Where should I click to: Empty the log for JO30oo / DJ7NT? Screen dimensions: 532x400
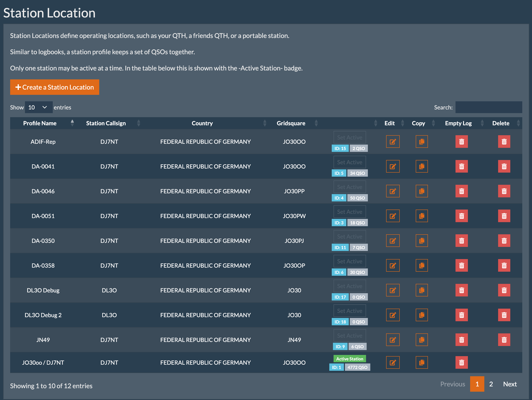click(x=462, y=362)
